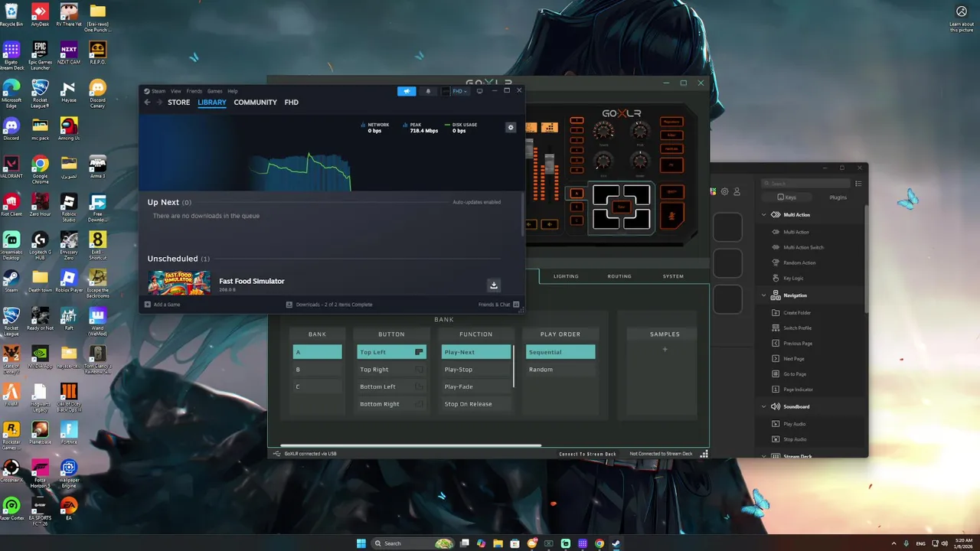Choose Play-Fade function
980x551 pixels.
point(476,386)
